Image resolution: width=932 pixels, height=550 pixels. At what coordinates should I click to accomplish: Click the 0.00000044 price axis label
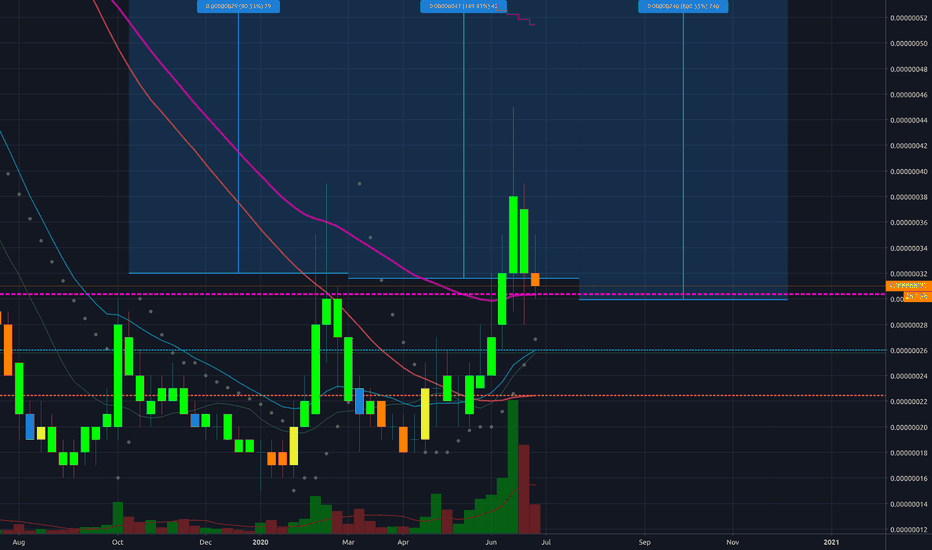point(908,120)
